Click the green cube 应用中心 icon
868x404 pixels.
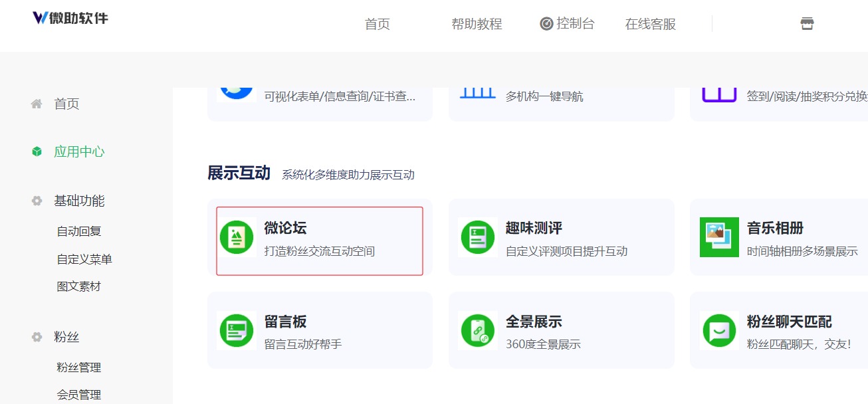tap(37, 151)
